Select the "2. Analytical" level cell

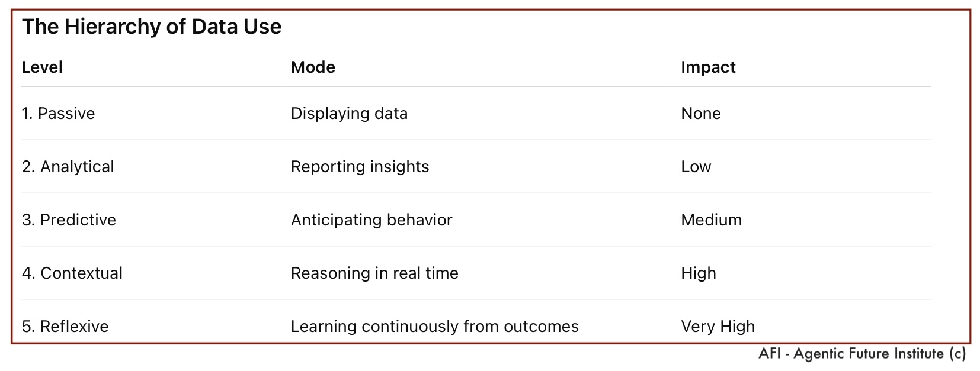pos(68,167)
